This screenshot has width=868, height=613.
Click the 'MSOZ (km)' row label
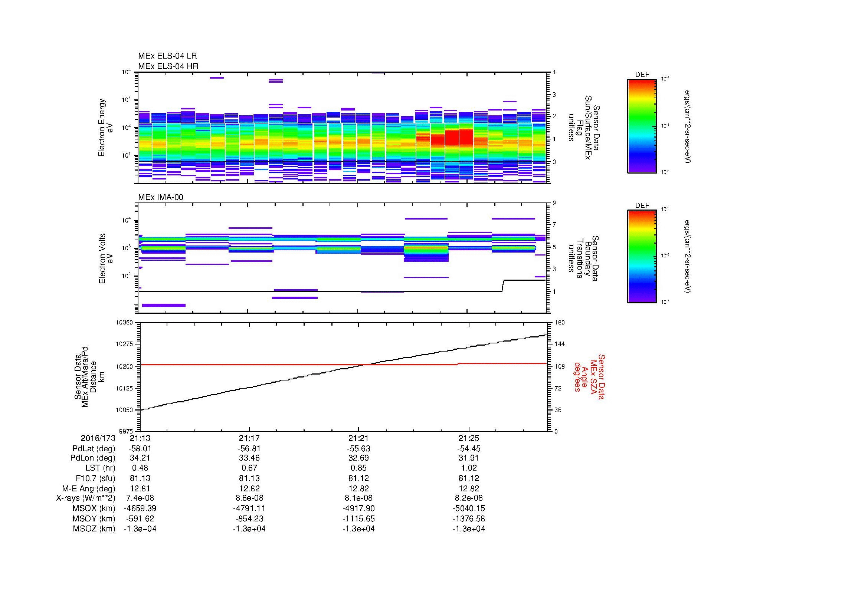click(94, 529)
